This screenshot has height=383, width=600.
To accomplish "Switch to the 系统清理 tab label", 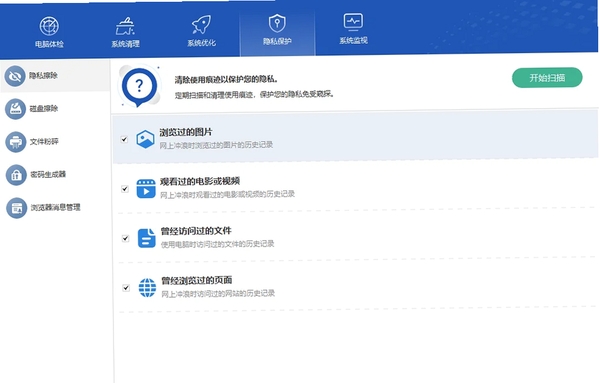I will tap(126, 44).
